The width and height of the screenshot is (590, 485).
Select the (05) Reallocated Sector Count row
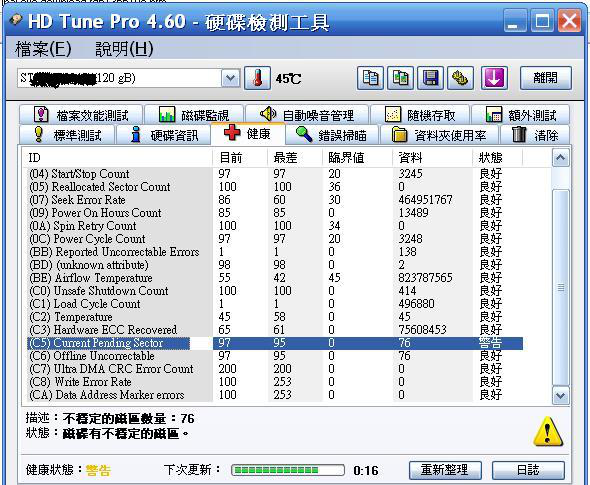[275, 187]
